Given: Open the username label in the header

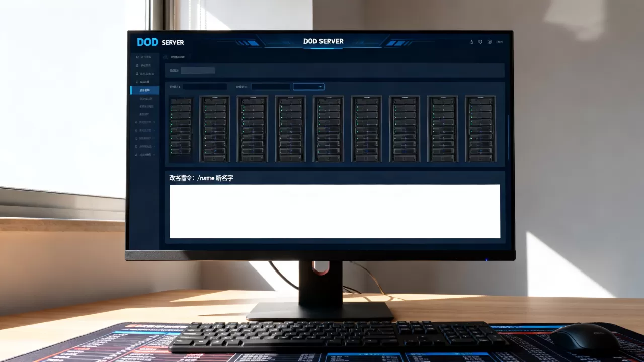Looking at the screenshot, I should coord(499,42).
